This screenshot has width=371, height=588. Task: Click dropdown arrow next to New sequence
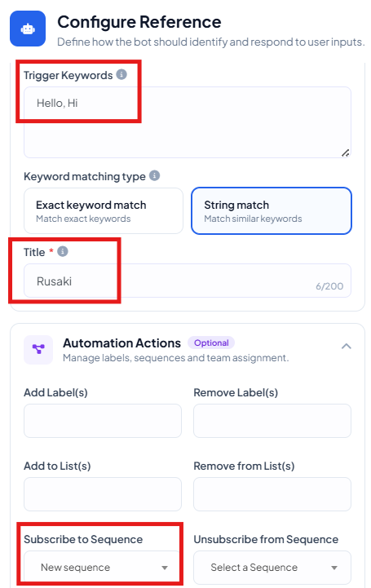coord(165,568)
